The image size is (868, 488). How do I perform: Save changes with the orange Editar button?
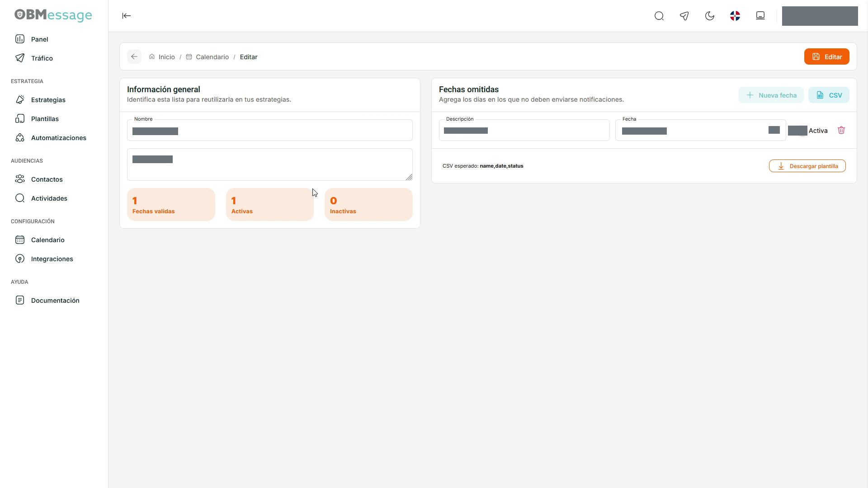click(x=827, y=56)
